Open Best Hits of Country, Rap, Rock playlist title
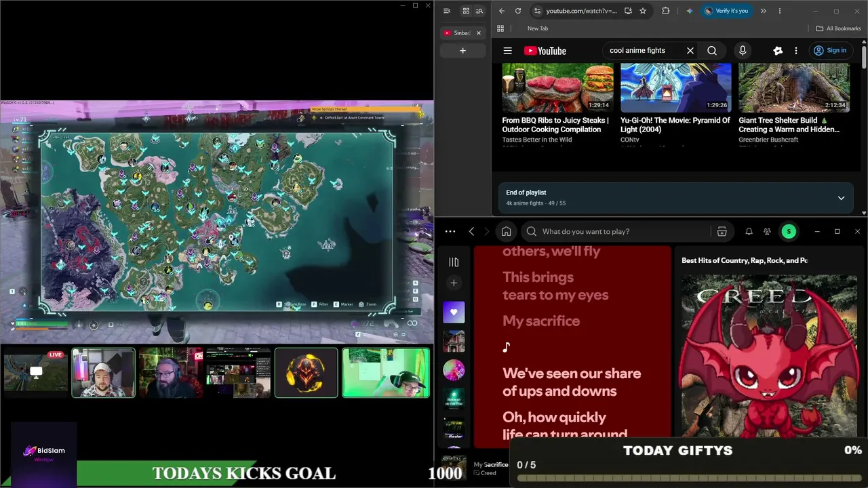The width and height of the screenshot is (868, 488). pos(745,260)
